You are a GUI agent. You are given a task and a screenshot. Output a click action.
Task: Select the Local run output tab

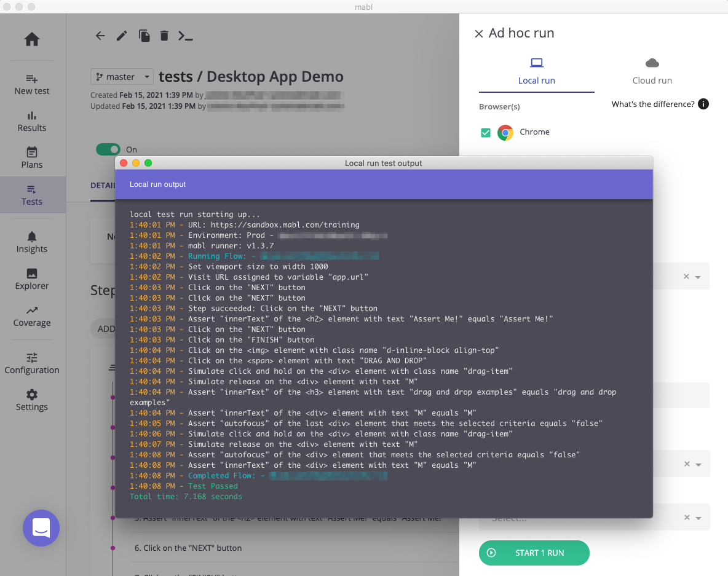157,184
